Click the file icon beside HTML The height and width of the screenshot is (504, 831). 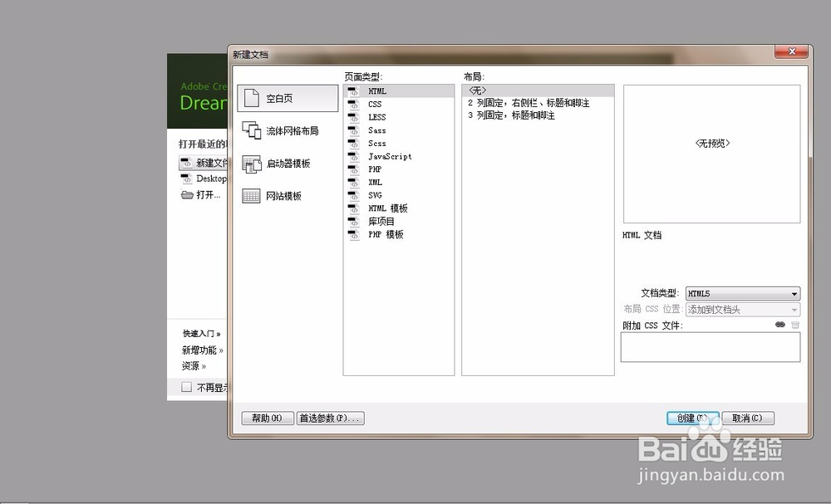[354, 91]
